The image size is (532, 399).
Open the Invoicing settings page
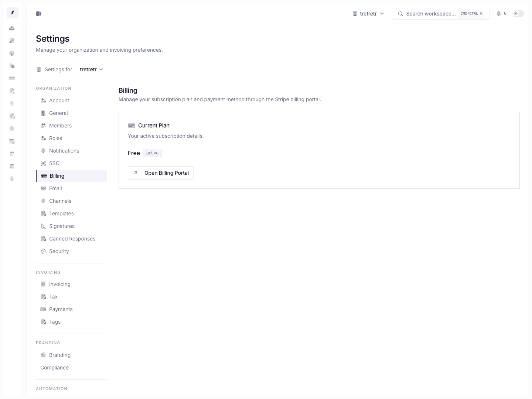[71, 284]
